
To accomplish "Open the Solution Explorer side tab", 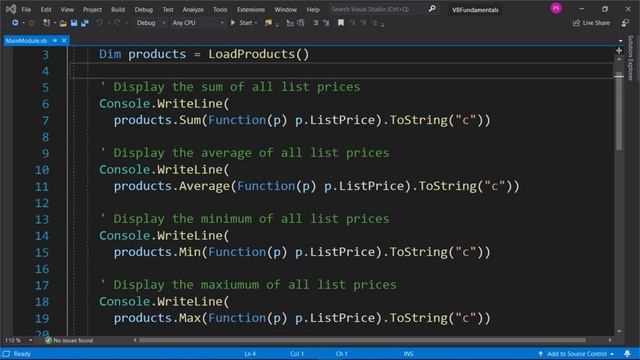I will (630, 58).
